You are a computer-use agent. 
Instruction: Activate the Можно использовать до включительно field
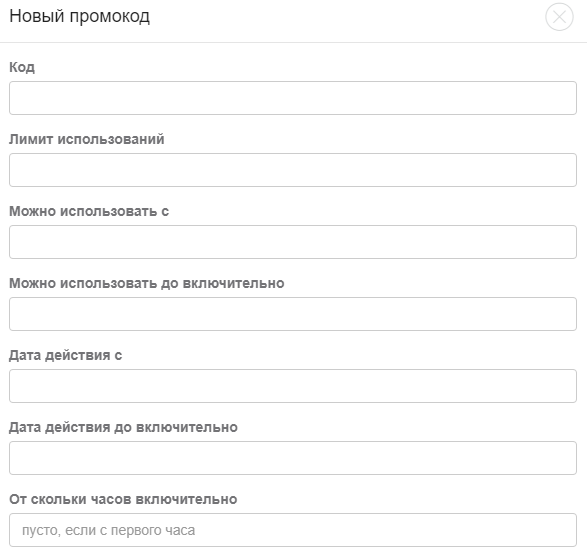(x=293, y=314)
